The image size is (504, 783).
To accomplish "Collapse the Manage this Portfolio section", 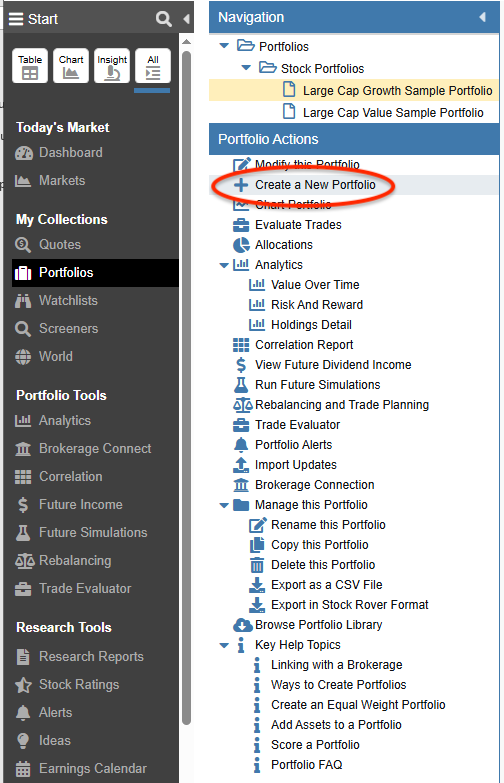I will (224, 505).
